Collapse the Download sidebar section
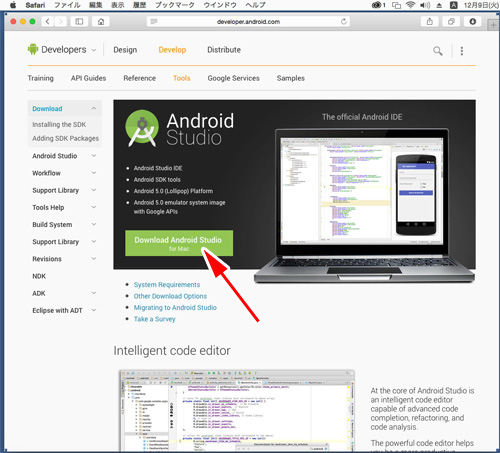The image size is (500, 453). 94,109
